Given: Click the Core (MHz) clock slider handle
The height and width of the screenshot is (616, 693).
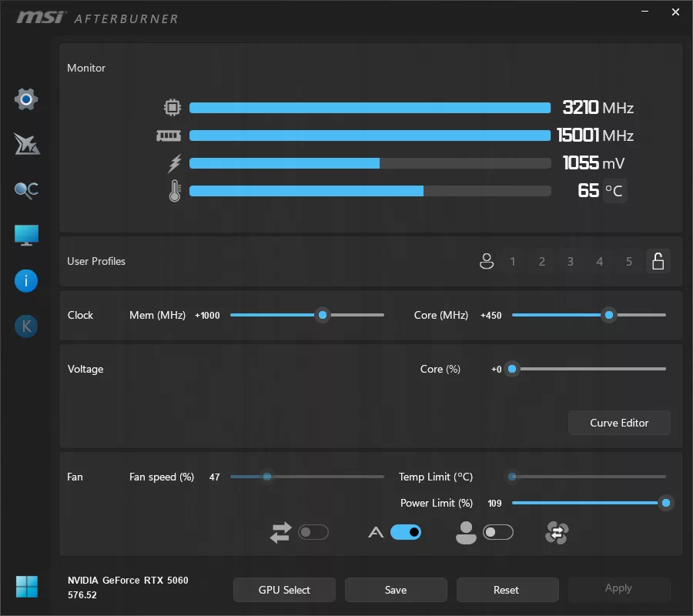Looking at the screenshot, I should click(609, 315).
